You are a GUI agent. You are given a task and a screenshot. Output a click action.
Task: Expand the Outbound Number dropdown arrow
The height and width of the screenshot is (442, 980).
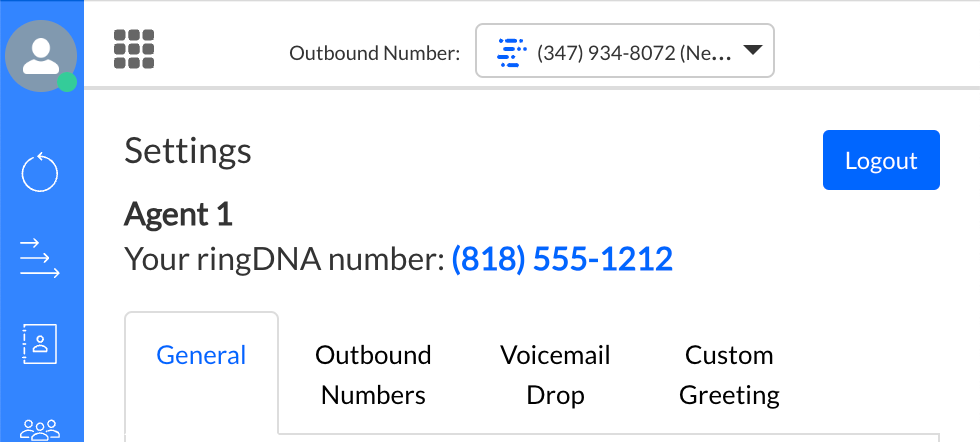tap(753, 51)
